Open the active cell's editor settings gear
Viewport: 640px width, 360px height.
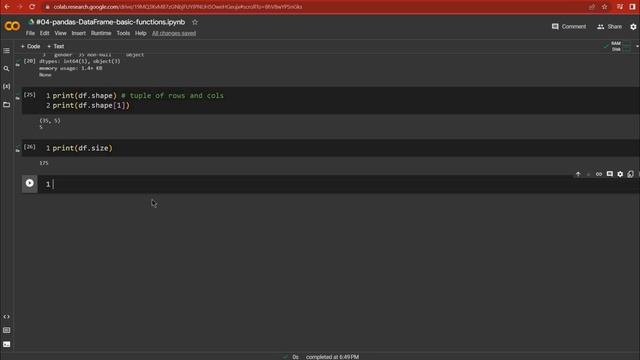tap(620, 174)
